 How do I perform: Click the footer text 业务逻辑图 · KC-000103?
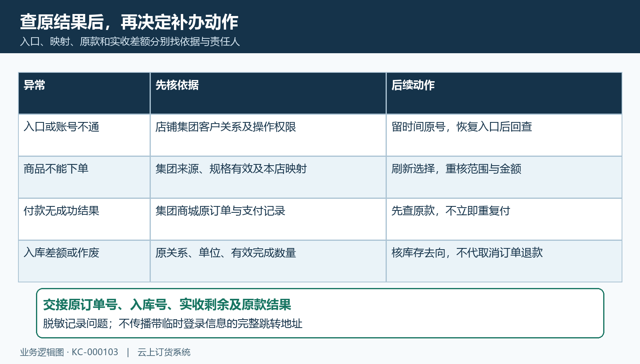69,352
